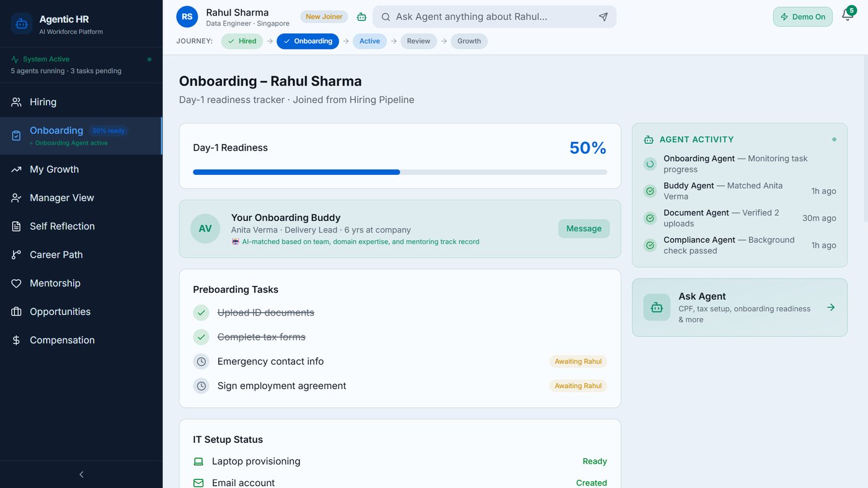
Task: Go to Opportunities
Action: pyautogui.click(x=81, y=312)
